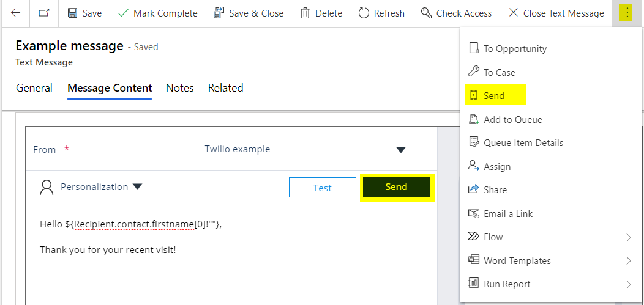Click into the message body text area

[x=231, y=254]
